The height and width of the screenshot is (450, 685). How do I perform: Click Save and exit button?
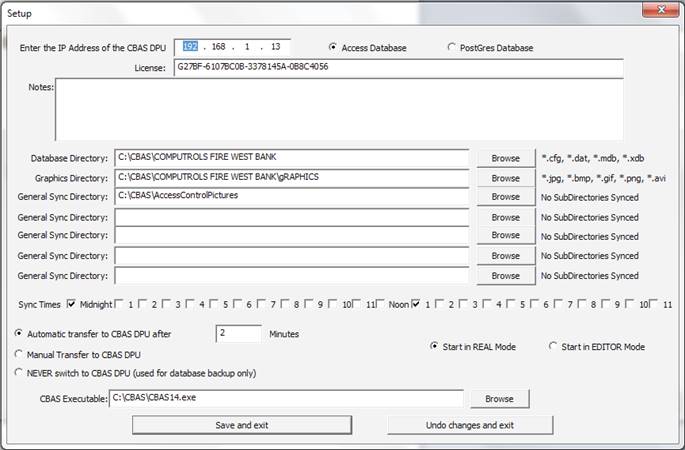242,425
